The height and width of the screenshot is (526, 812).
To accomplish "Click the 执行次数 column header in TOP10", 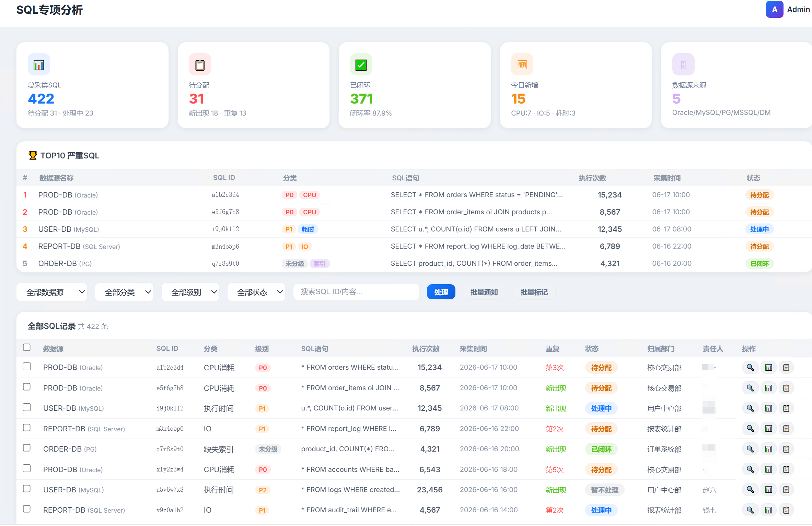I will (x=592, y=178).
